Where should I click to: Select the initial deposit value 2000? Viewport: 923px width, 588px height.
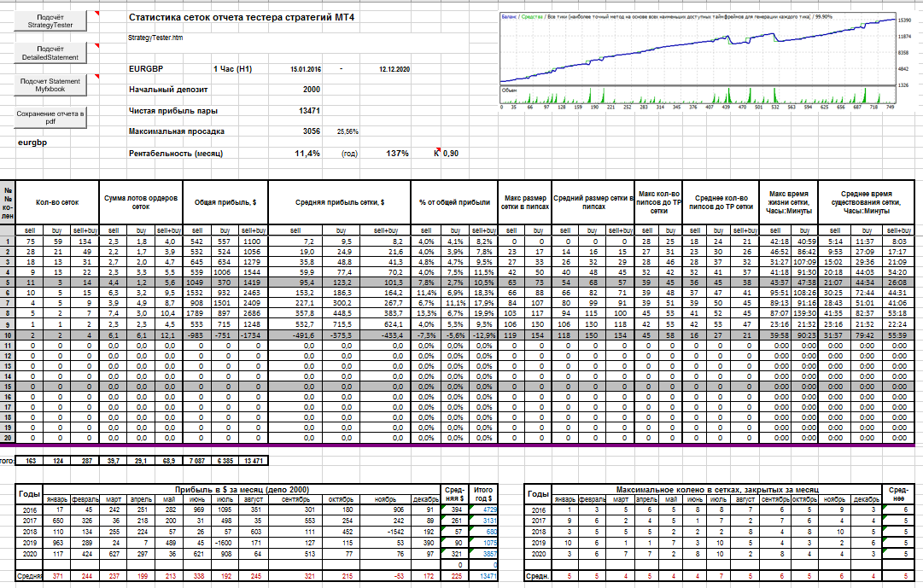312,90
